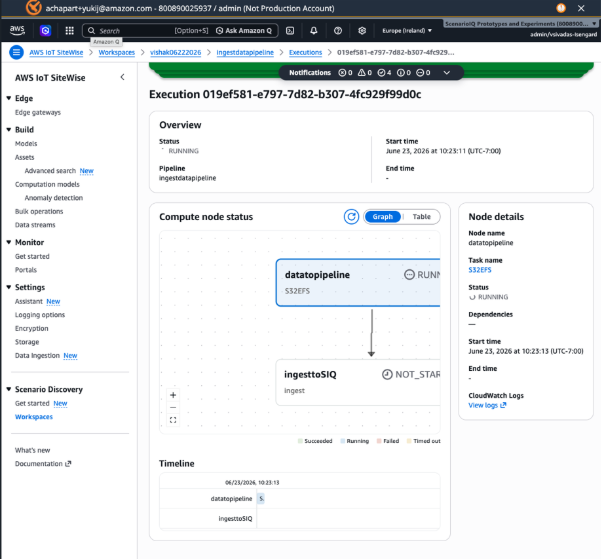Open Advanced search in sidebar

pyautogui.click(x=50, y=171)
